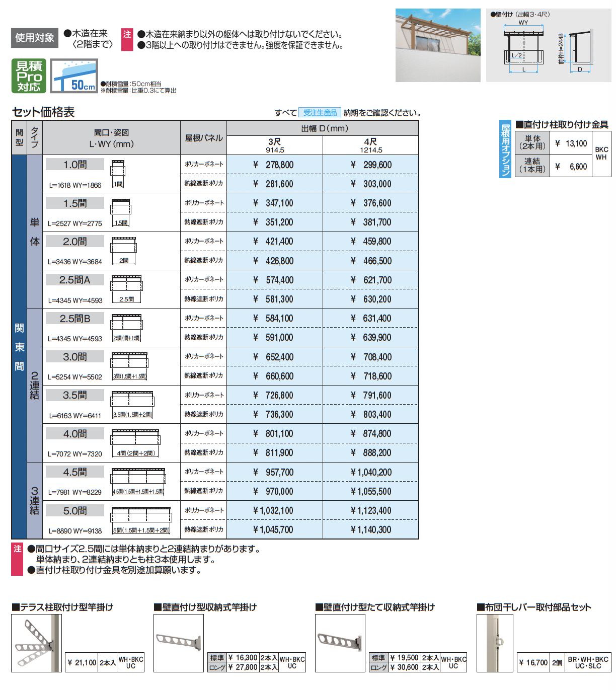616x691 pixels.
Task: Click the blue 屋根用オプション vertical label
Action: 505,149
